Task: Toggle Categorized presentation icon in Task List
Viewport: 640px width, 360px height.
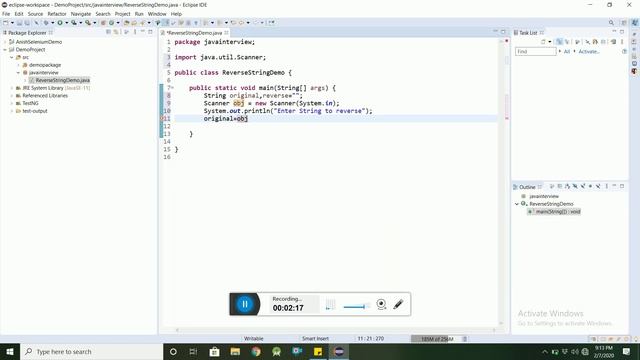Action: point(559,42)
